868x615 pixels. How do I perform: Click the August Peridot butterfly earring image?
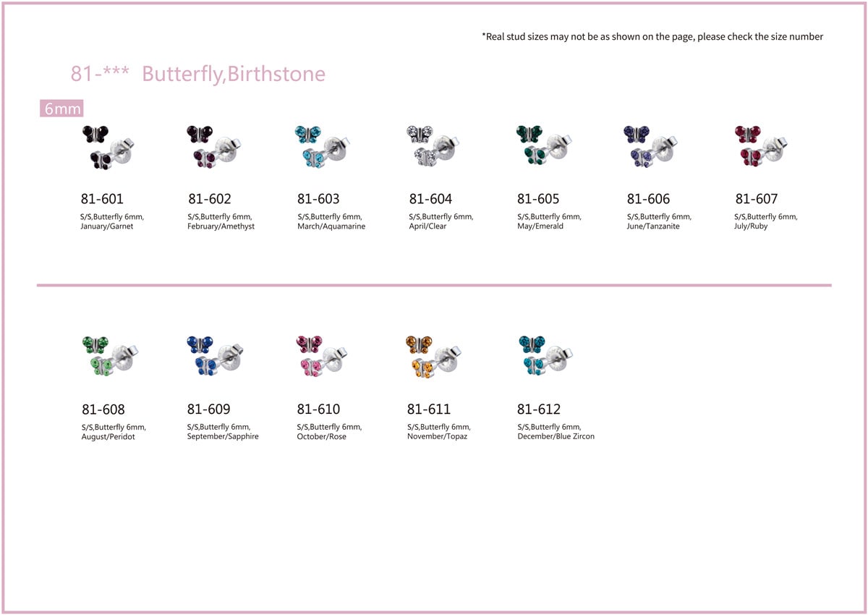[x=110, y=357]
